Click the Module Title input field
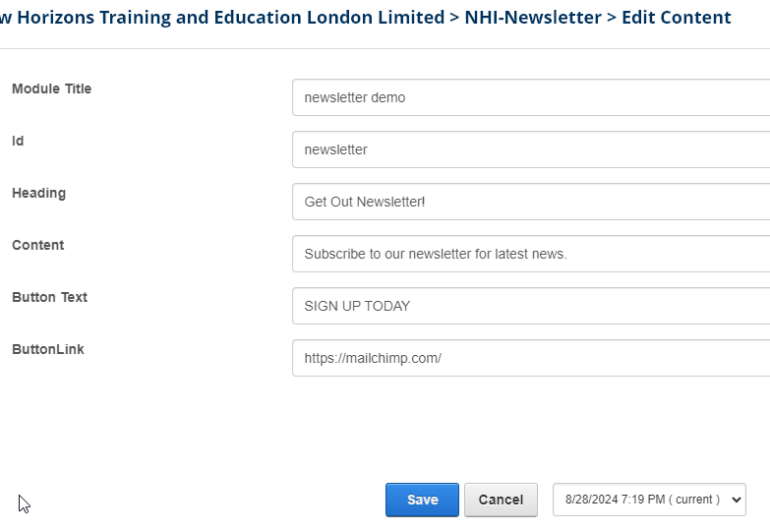Viewport: 770px width, 532px height. tap(531, 97)
